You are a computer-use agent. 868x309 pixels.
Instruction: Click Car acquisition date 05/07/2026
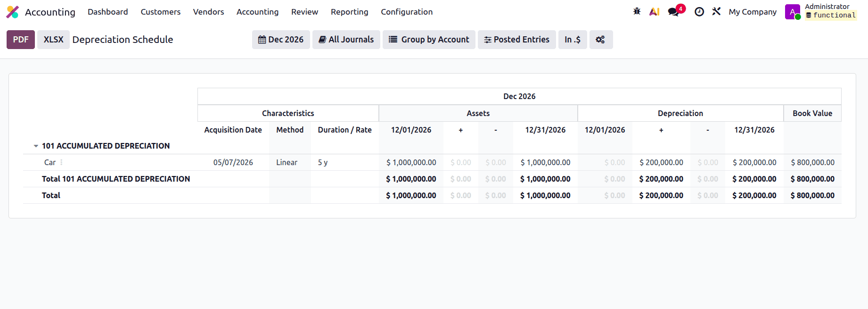click(x=233, y=162)
